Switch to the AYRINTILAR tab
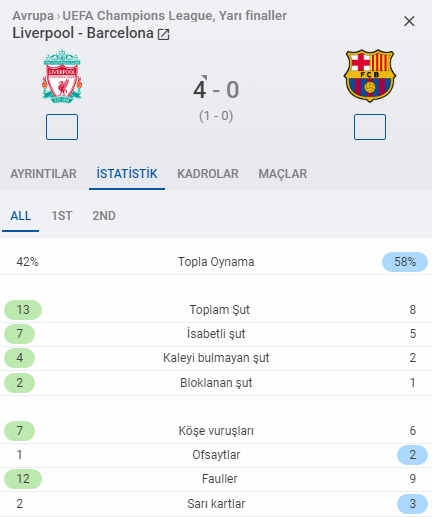This screenshot has width=432, height=517. tap(43, 174)
